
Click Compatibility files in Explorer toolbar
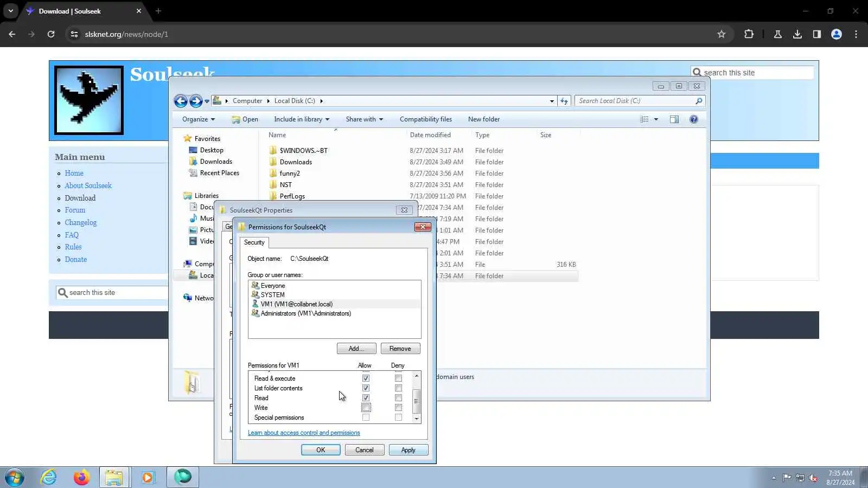[x=426, y=119]
